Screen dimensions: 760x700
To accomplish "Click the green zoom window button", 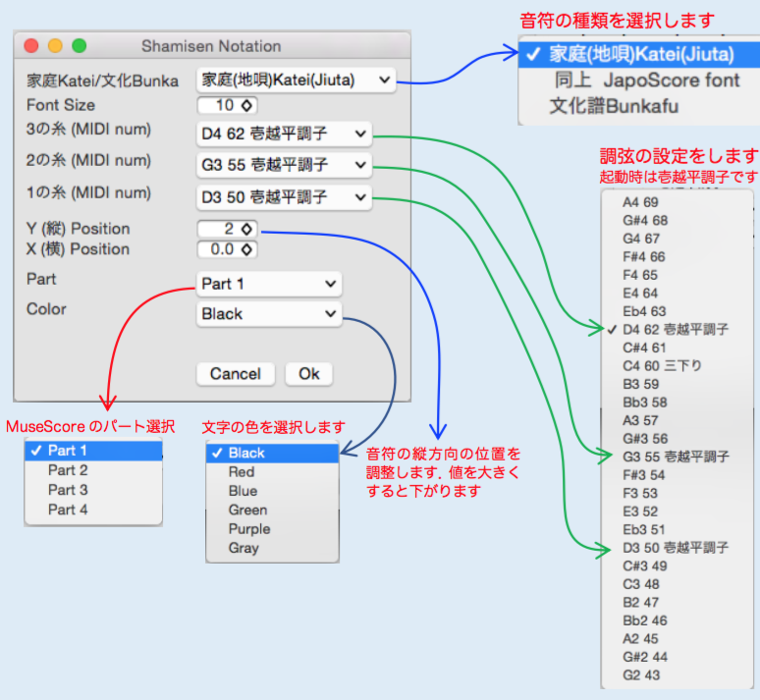I will coord(80,46).
